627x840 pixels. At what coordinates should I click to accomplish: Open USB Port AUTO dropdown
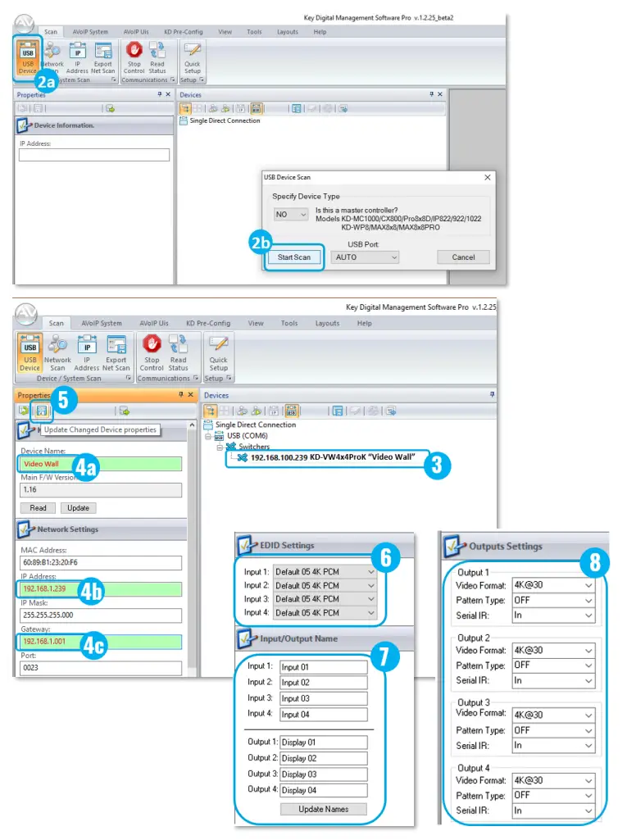coord(366,257)
